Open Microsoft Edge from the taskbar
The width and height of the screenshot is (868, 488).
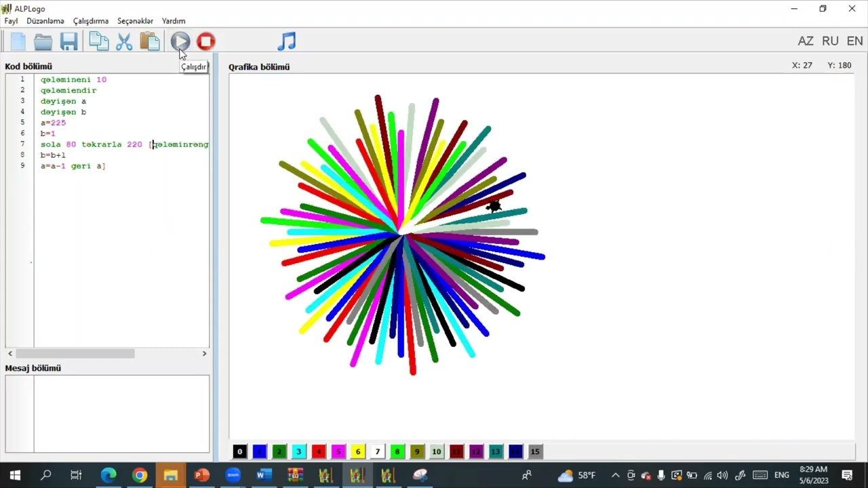click(x=108, y=475)
